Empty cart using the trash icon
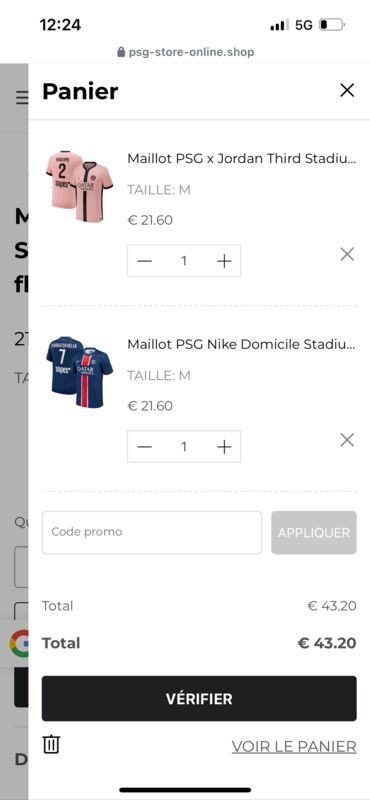The image size is (370, 800). click(51, 744)
